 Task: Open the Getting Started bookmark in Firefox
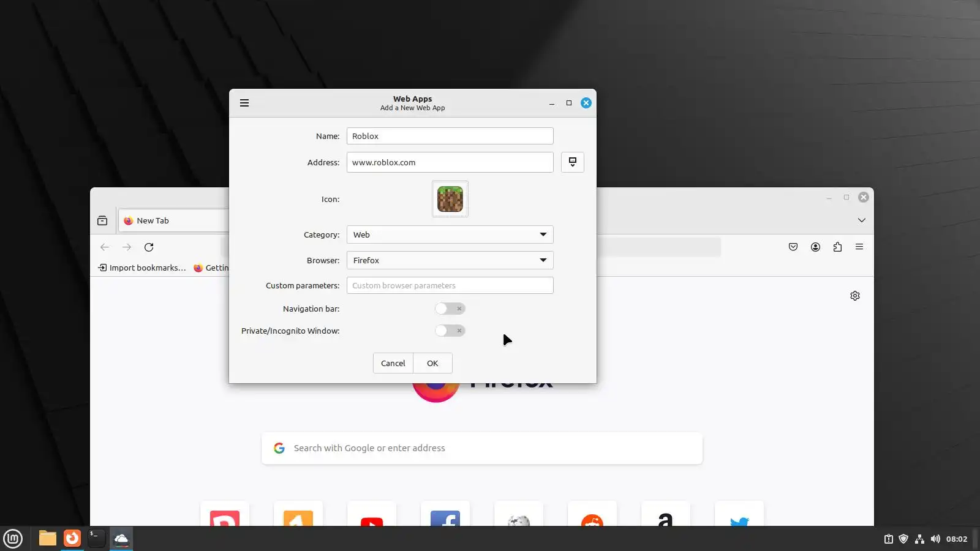point(211,268)
